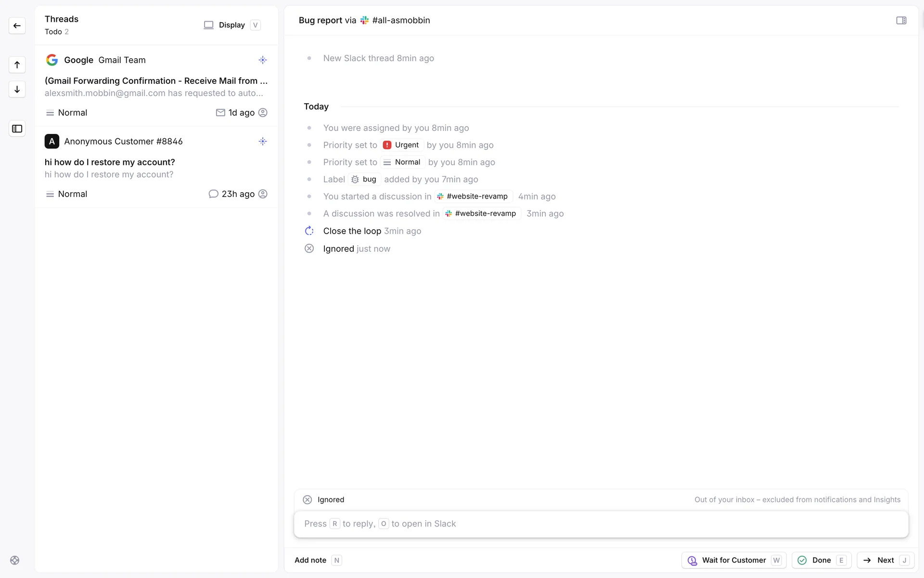Click sparkle icon on Anonymous Customer thread

262,142
